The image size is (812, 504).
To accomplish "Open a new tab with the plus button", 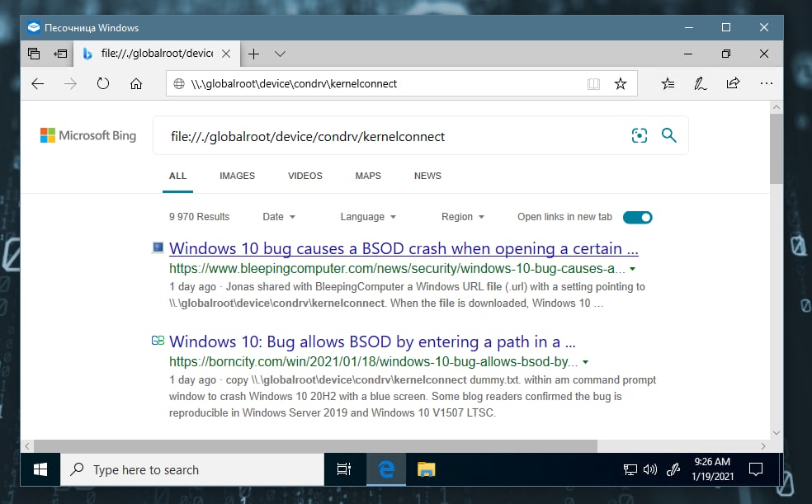I will tap(254, 54).
